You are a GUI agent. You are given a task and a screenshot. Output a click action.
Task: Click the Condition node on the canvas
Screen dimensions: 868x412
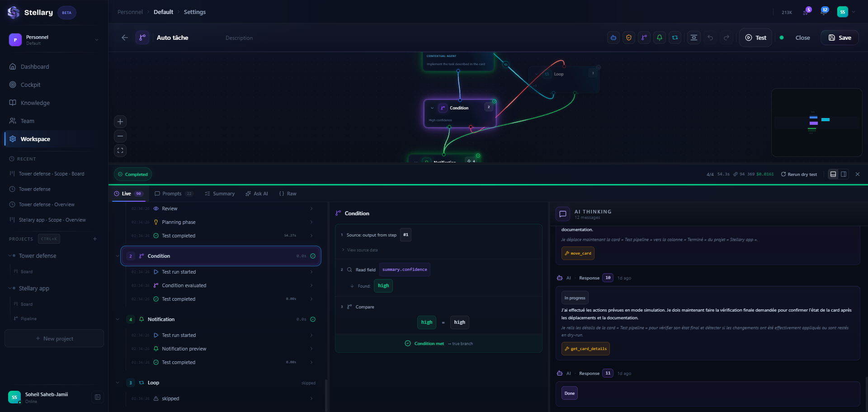pyautogui.click(x=460, y=114)
